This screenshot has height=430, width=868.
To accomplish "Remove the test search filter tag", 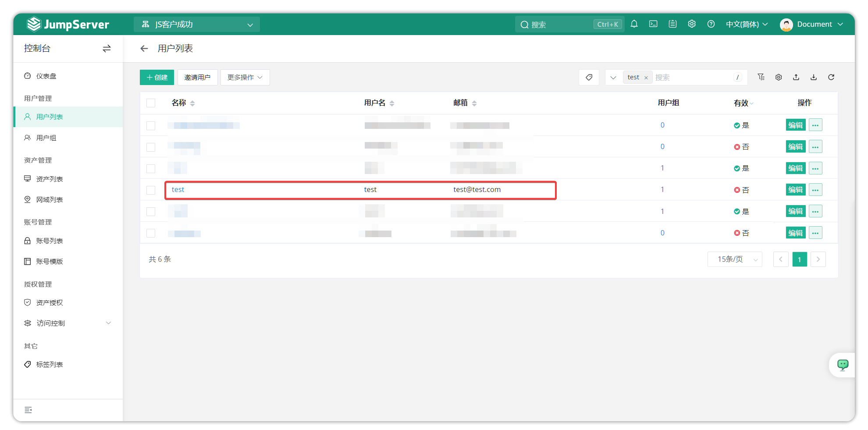I will pyautogui.click(x=646, y=78).
